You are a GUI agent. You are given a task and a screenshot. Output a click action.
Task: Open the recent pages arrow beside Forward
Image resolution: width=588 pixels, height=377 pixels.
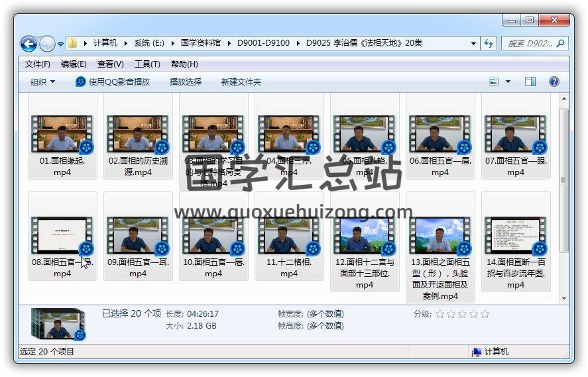[x=61, y=44]
